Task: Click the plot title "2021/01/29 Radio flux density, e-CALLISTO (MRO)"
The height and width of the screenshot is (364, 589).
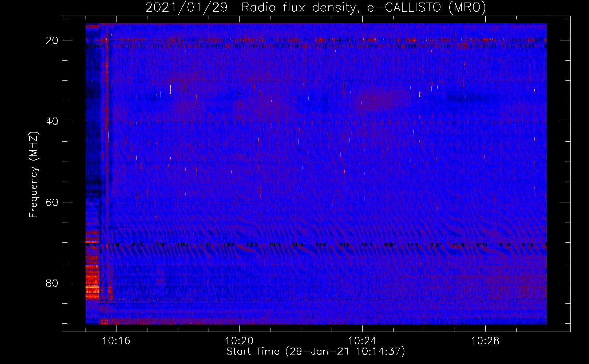Action: [316, 7]
